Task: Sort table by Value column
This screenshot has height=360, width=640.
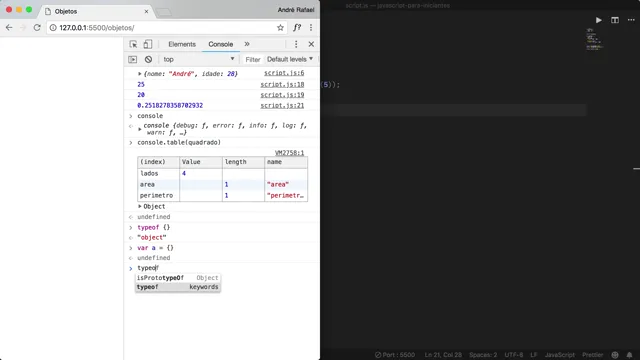Action: coord(201,162)
